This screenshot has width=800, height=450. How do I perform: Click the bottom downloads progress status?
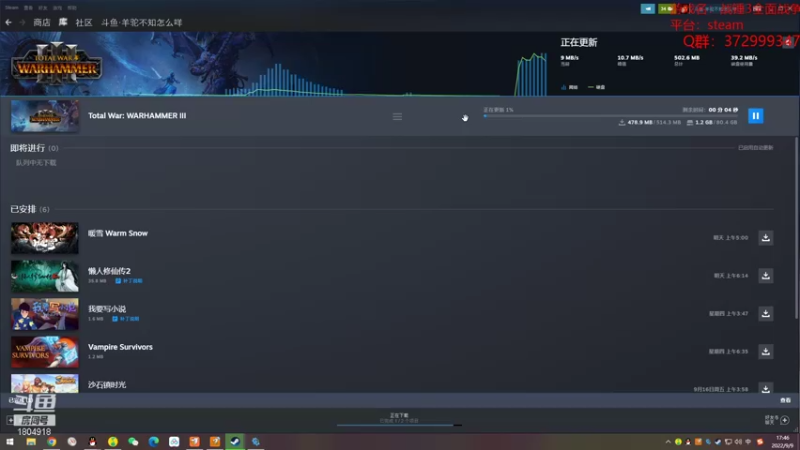coord(399,418)
